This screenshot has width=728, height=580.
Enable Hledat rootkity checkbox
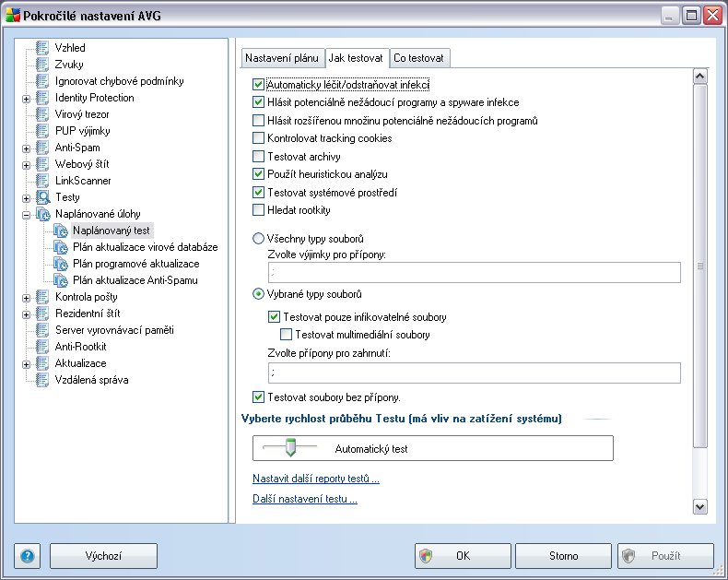(258, 210)
